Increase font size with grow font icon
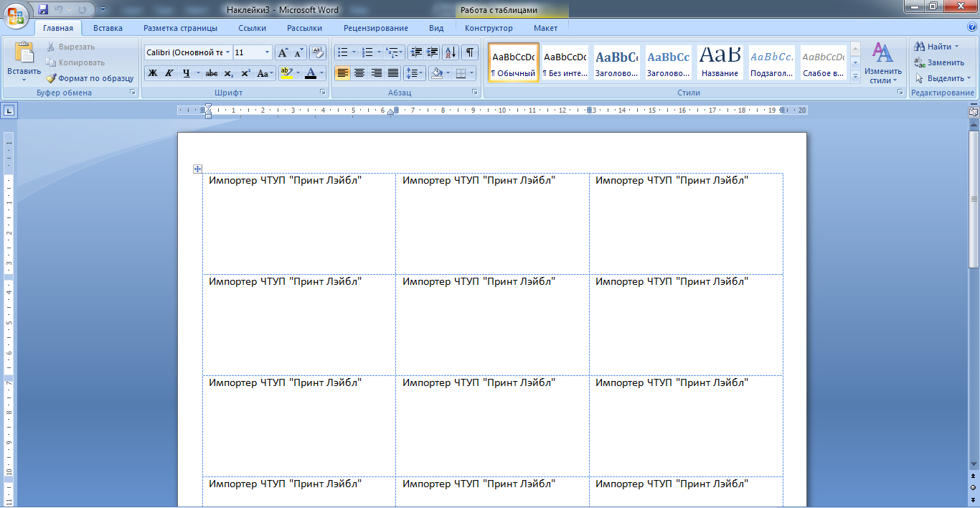 [283, 52]
